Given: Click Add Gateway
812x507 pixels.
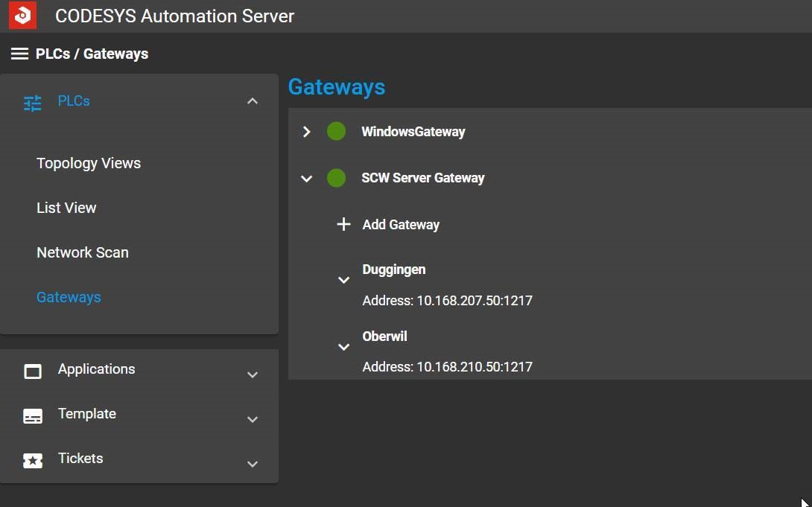Looking at the screenshot, I should [401, 225].
